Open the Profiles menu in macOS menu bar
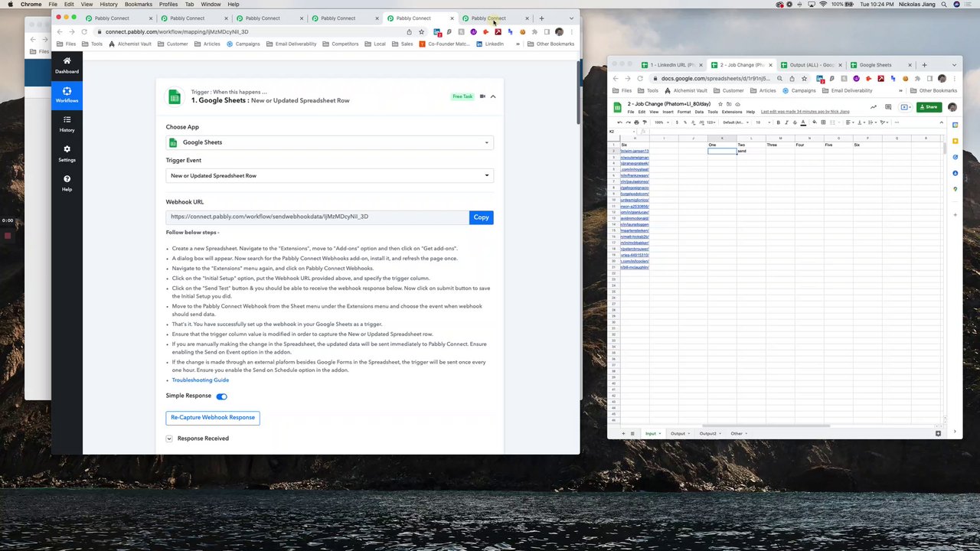 168,5
